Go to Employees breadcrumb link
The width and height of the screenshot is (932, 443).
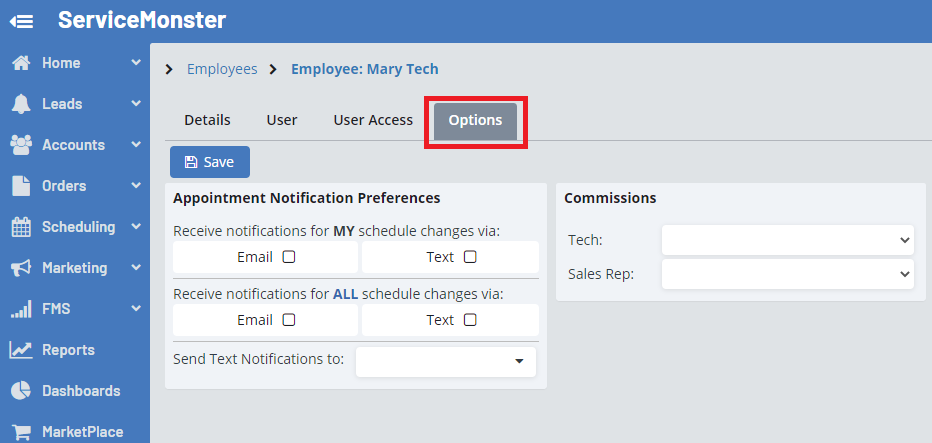[222, 69]
